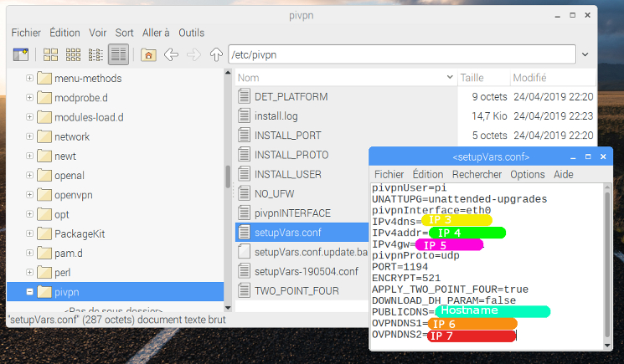The image size is (624, 364).
Task: Expand the modules-load.d folder
Action: [29, 117]
